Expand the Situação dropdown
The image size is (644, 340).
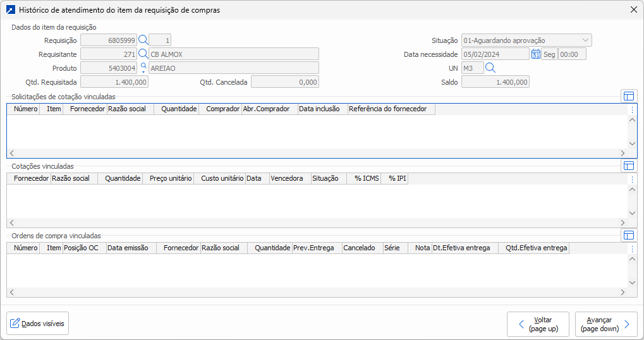pos(585,40)
